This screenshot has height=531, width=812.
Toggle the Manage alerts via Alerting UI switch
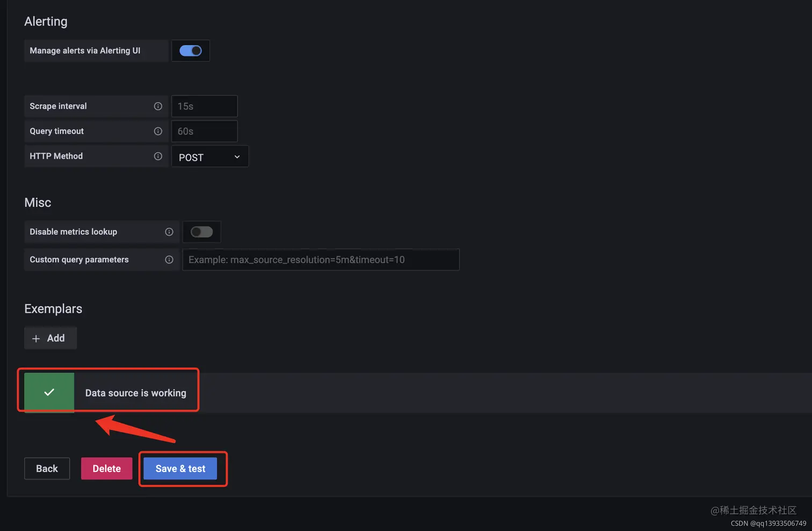pos(191,51)
